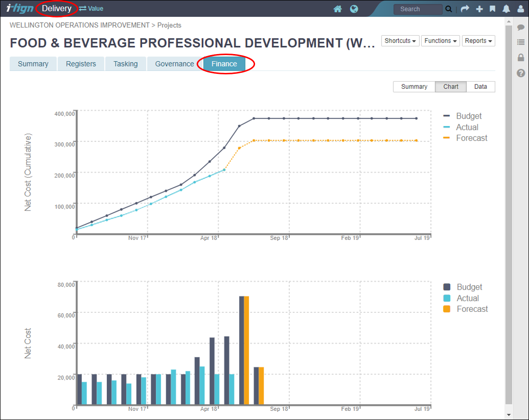Click the 80,000 axis label
Screen dimensions: 529x420
[x=66, y=285]
